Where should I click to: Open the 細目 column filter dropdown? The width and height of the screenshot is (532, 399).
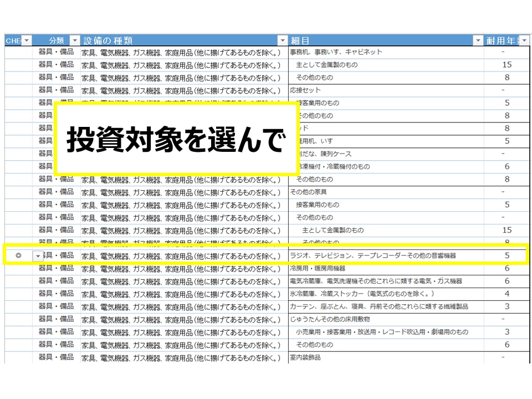click(478, 40)
